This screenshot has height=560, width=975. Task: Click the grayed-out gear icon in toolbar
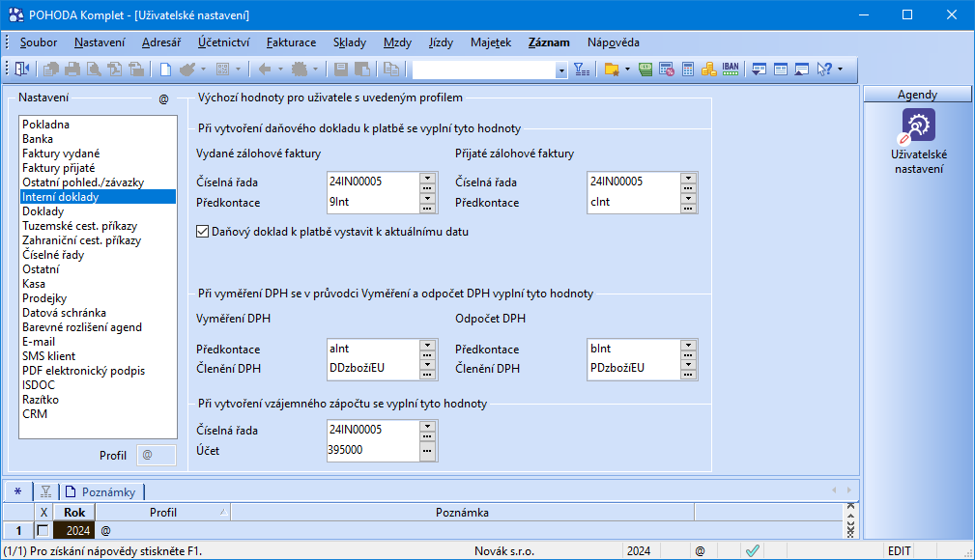pyautogui.click(x=300, y=70)
